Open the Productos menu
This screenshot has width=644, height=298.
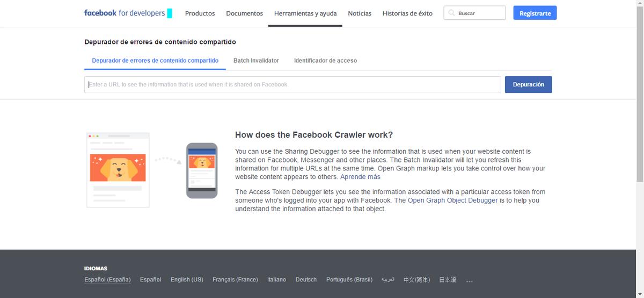200,13
